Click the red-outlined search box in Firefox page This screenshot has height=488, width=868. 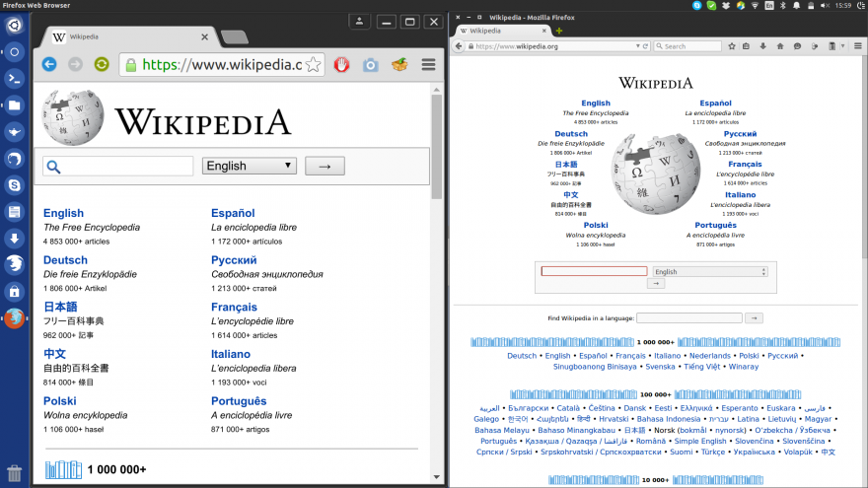pyautogui.click(x=594, y=271)
